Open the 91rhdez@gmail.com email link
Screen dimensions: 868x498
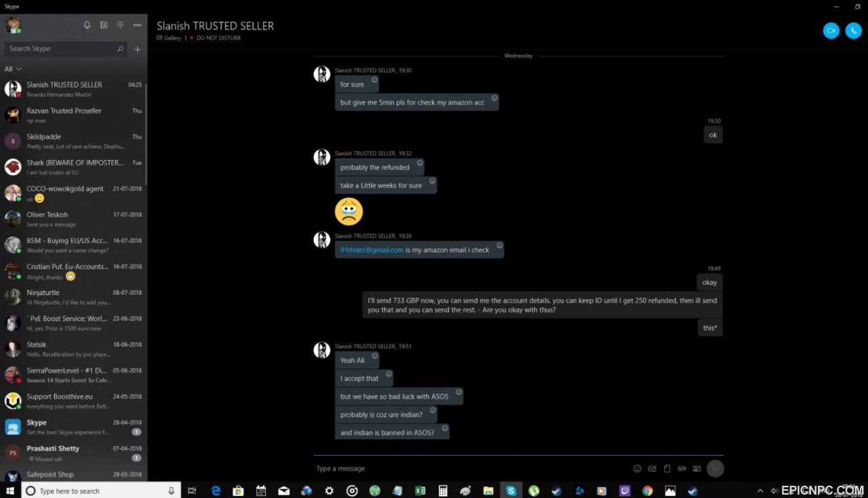click(x=372, y=250)
